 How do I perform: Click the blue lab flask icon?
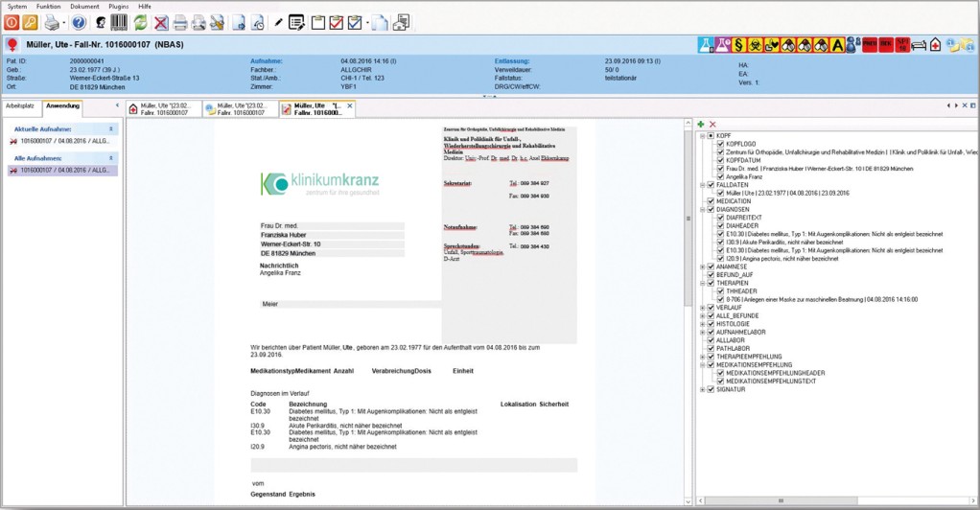pos(706,44)
